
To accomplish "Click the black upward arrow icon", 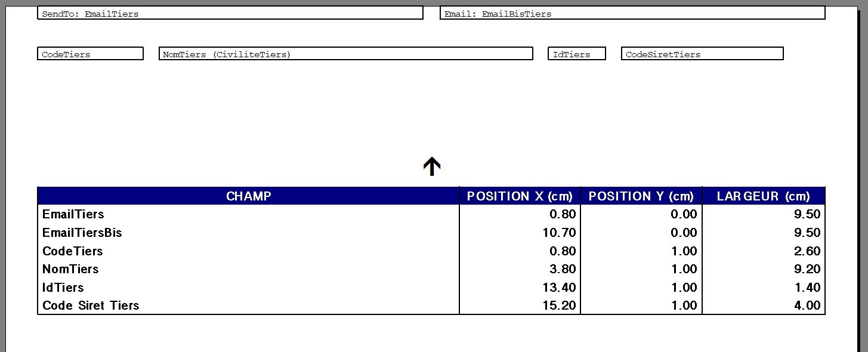I will [431, 167].
